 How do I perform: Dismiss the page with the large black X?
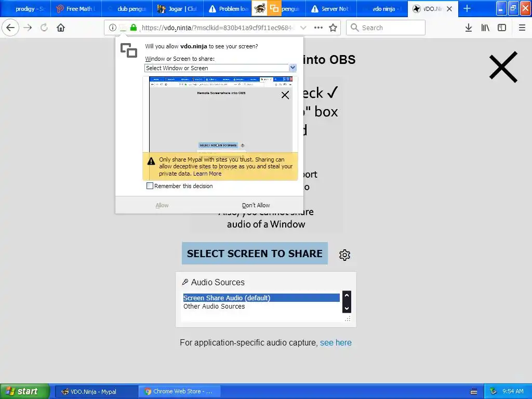coord(503,67)
